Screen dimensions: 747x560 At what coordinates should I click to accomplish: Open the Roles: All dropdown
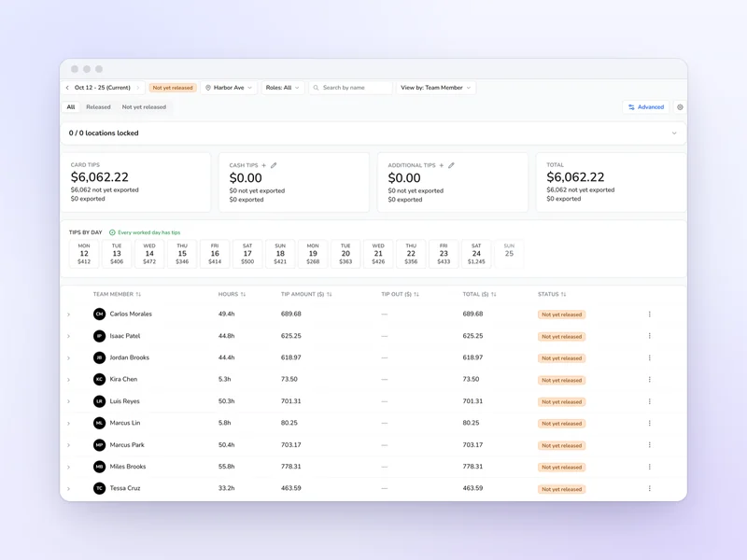pyautogui.click(x=283, y=88)
